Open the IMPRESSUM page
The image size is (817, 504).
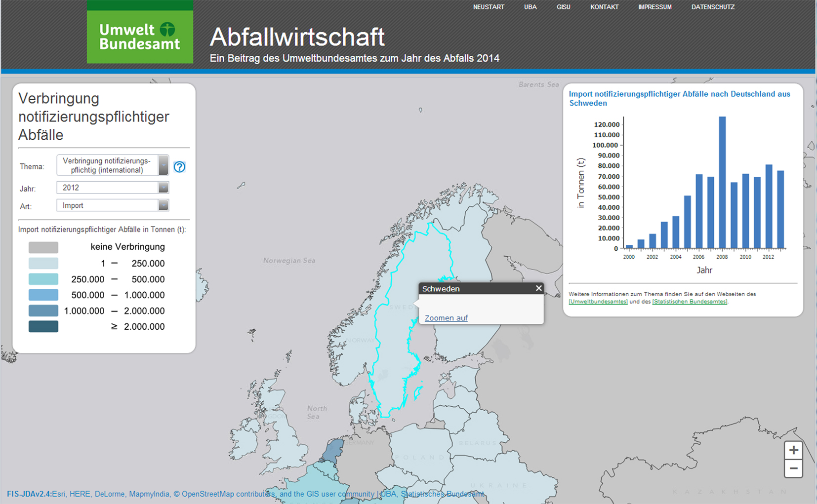coord(654,7)
